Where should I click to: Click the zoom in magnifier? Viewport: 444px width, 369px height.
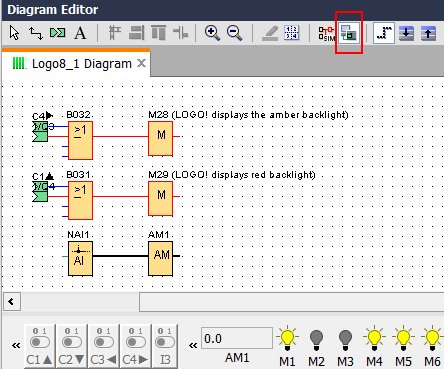pos(212,33)
